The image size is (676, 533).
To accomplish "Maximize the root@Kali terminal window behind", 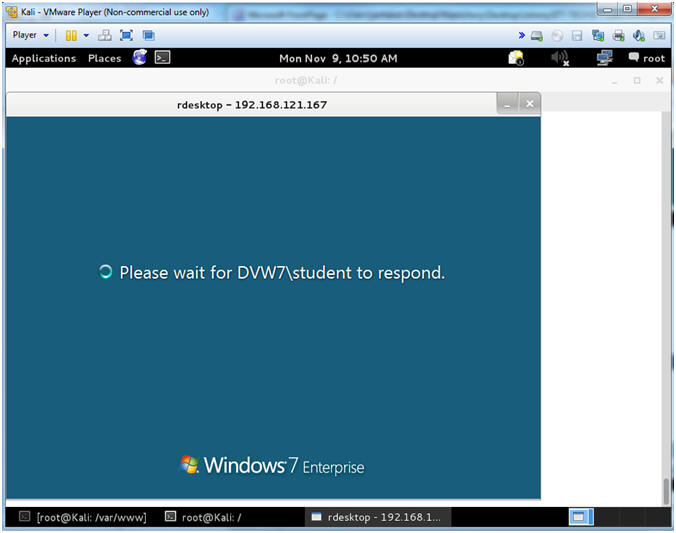I will pos(637,80).
